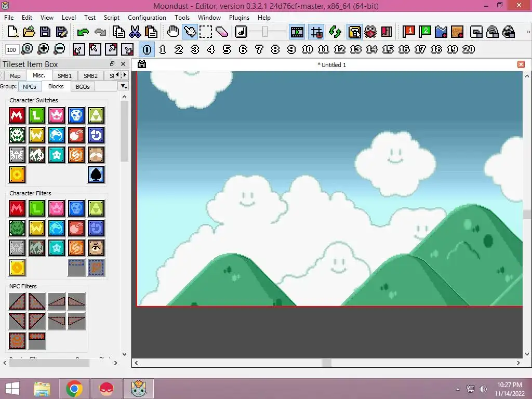Toggle the music play button
Viewport: 532px width, 399px height.
241,32
